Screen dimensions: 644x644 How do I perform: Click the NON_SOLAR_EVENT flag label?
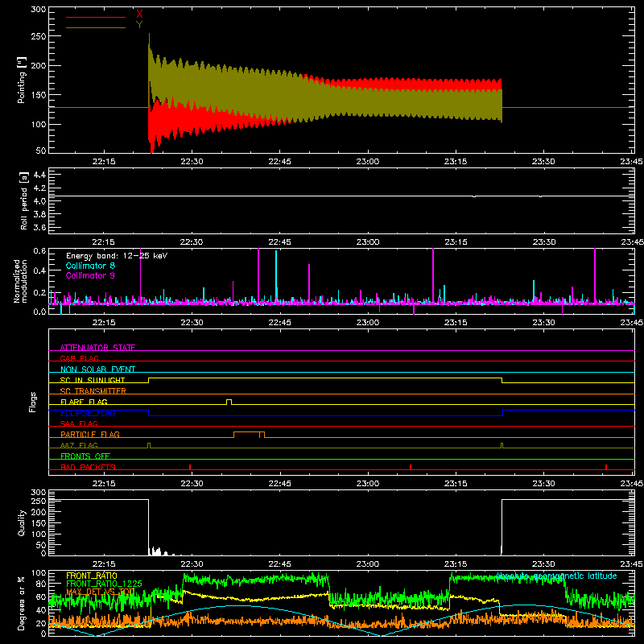point(97,369)
